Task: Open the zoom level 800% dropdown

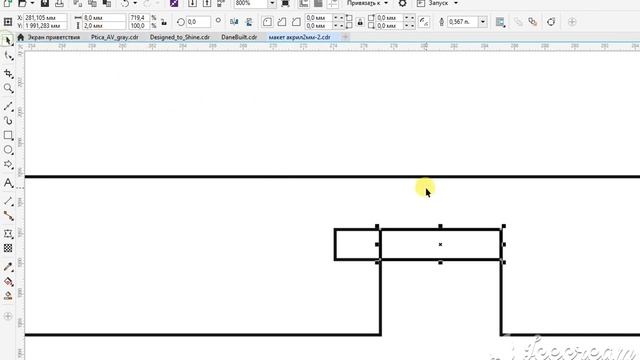Action: [272, 3]
